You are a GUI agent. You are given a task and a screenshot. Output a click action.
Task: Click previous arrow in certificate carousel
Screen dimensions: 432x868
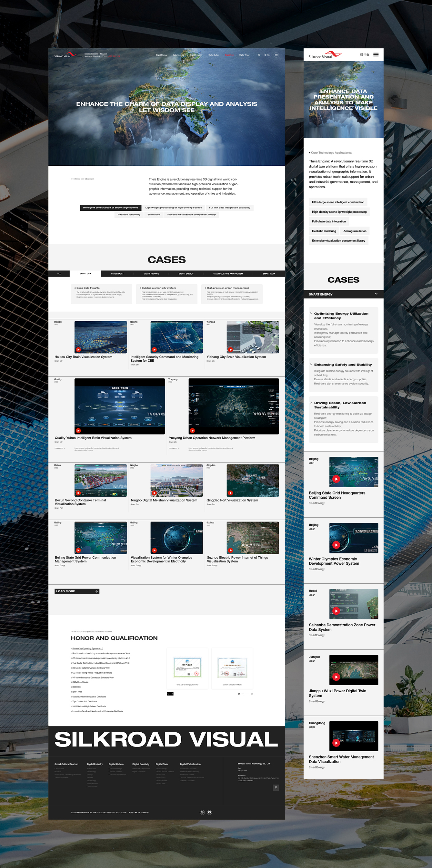tap(168, 694)
